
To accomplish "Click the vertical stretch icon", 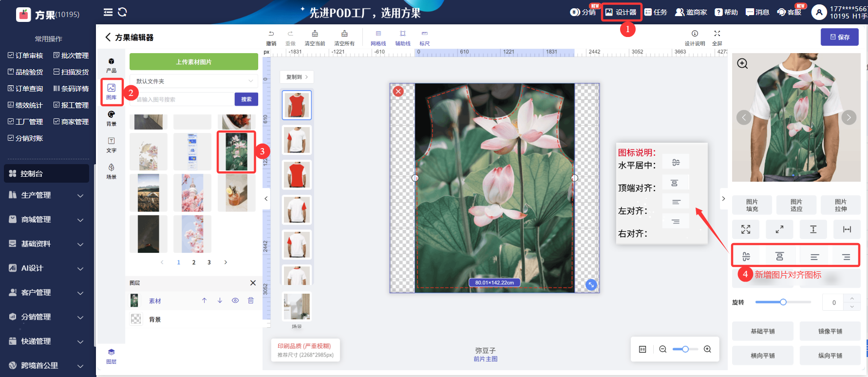I will 813,229.
